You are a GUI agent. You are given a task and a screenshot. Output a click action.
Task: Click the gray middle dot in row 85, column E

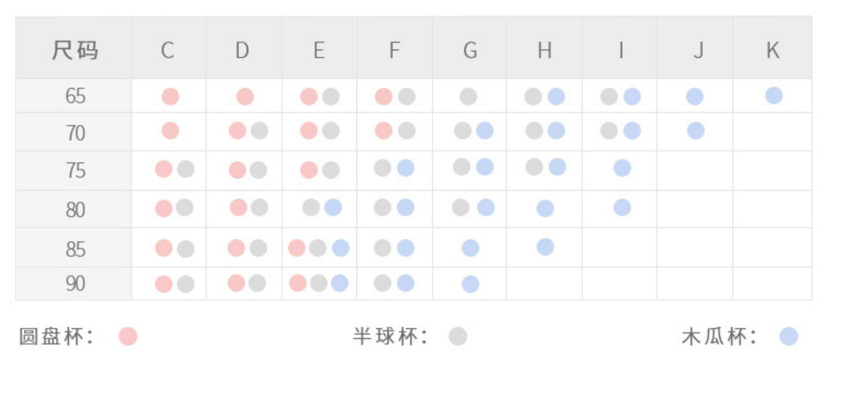pos(318,247)
